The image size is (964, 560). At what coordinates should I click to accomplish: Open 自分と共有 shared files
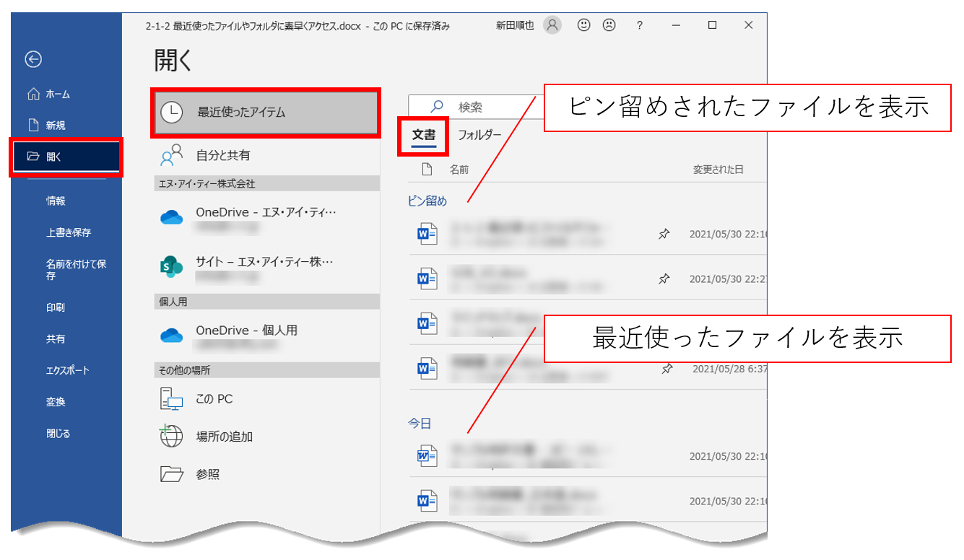(223, 155)
